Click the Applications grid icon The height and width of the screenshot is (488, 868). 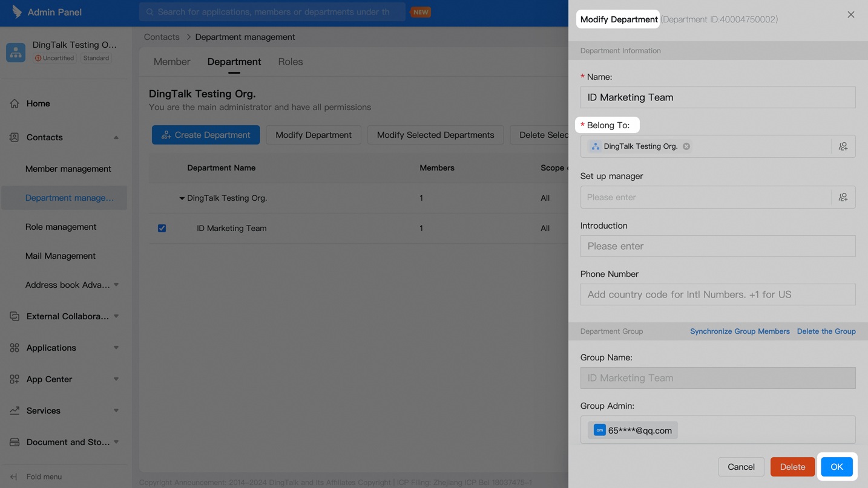tap(15, 348)
